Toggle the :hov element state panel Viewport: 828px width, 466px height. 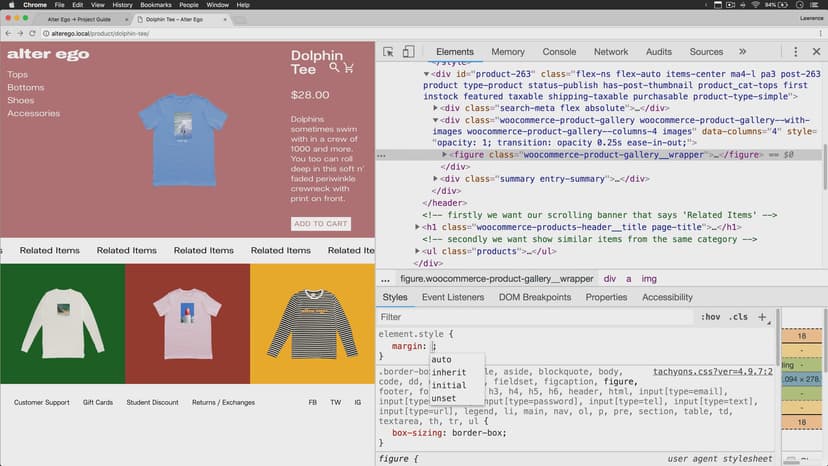[711, 317]
